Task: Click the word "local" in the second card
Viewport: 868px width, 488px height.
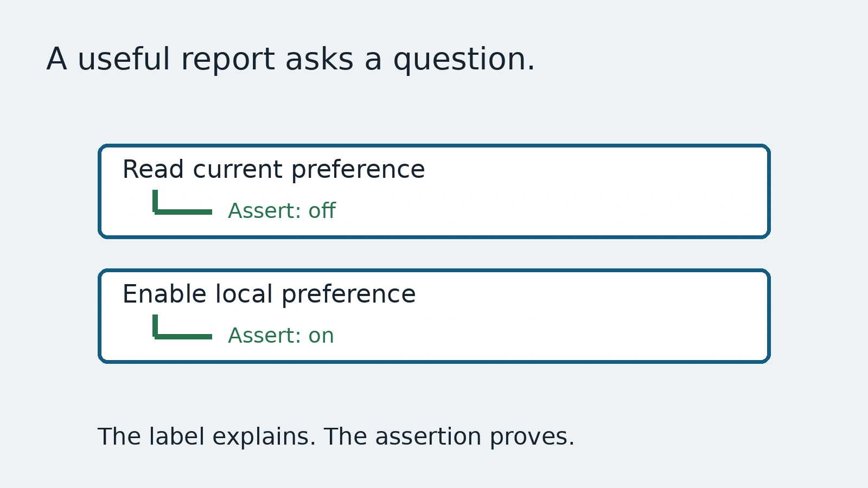Action: (244, 294)
